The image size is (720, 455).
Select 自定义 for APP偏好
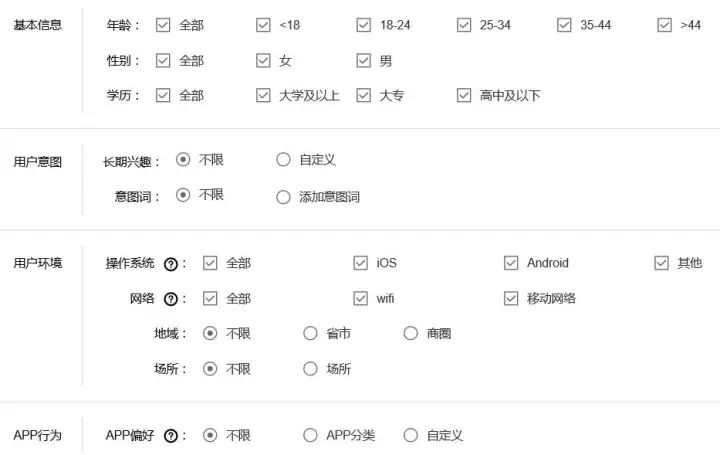coord(410,436)
